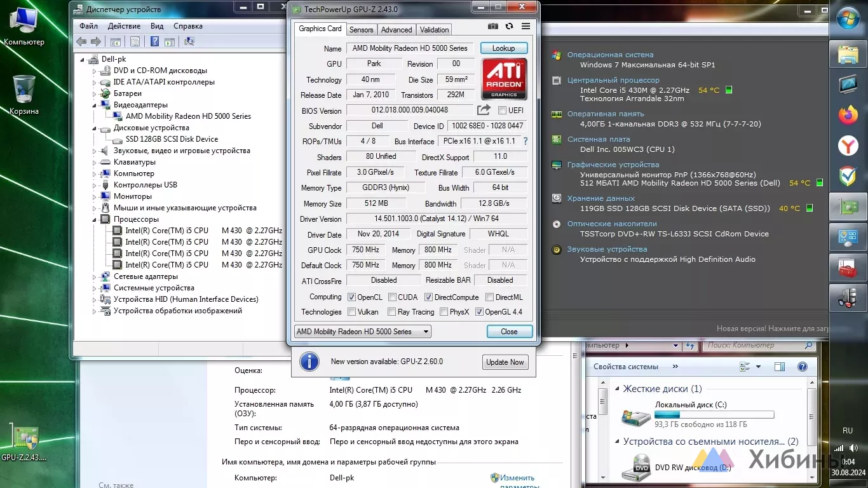
Task: Click the Local Disk C: usage bar
Action: (x=714, y=415)
